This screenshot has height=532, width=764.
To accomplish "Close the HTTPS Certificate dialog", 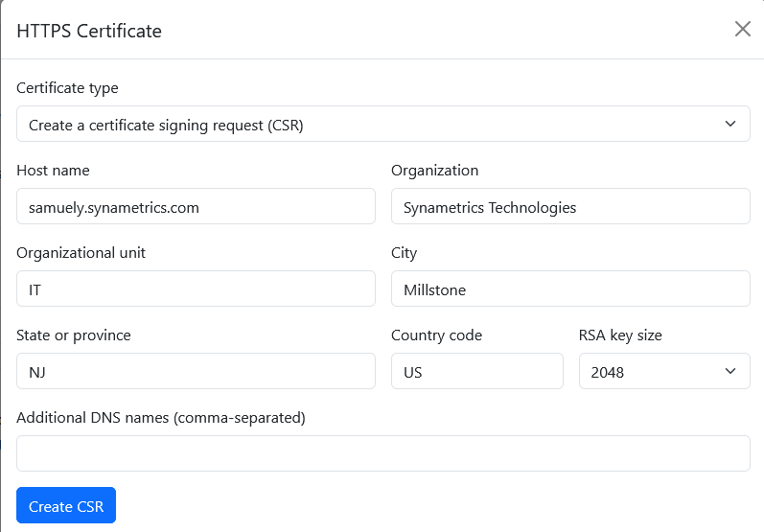I will pyautogui.click(x=743, y=29).
